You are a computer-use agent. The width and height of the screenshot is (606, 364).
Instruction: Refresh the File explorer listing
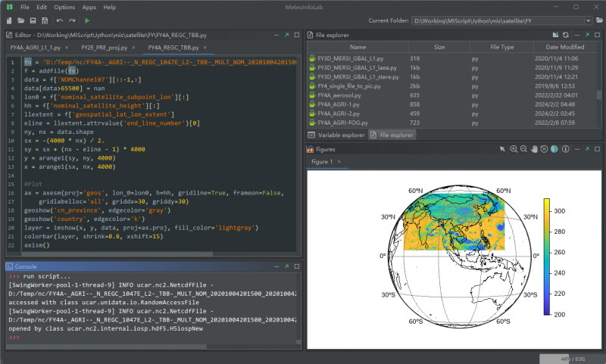click(565, 35)
